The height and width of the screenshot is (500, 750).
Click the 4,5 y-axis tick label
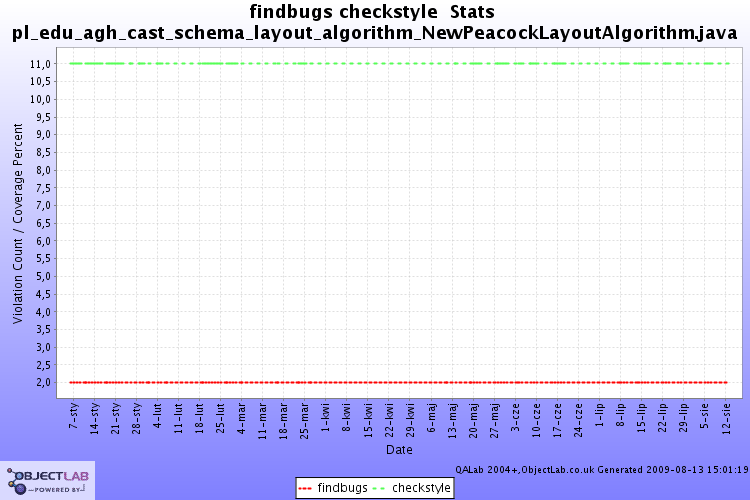click(x=43, y=294)
